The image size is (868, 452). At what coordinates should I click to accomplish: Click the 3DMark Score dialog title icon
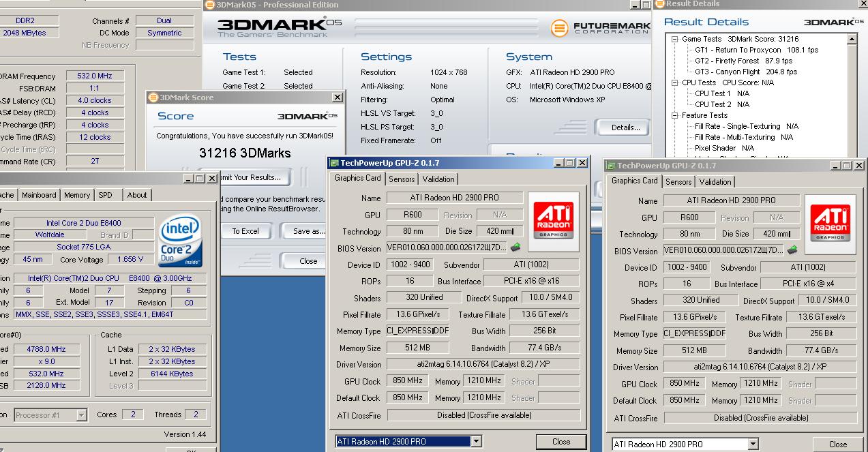(x=153, y=97)
